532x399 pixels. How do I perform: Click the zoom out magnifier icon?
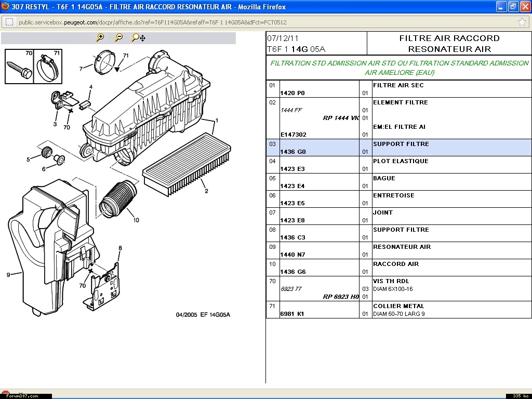tap(119, 37)
